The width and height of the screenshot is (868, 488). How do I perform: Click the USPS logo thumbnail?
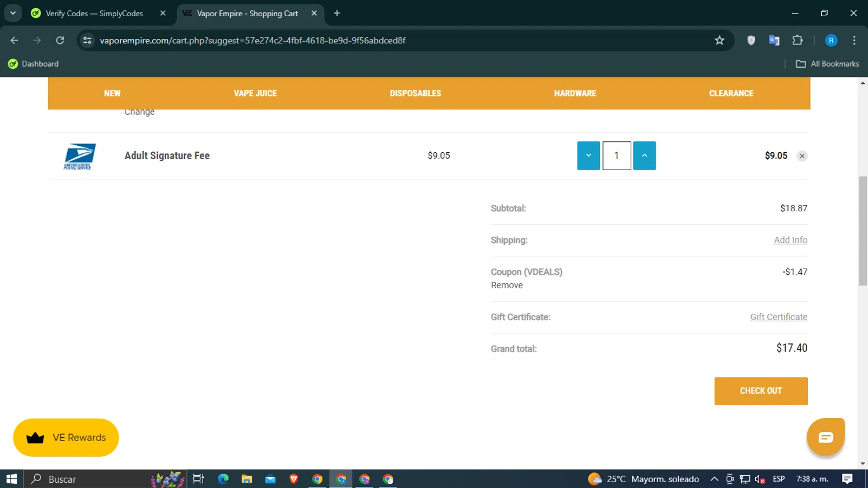(x=79, y=156)
